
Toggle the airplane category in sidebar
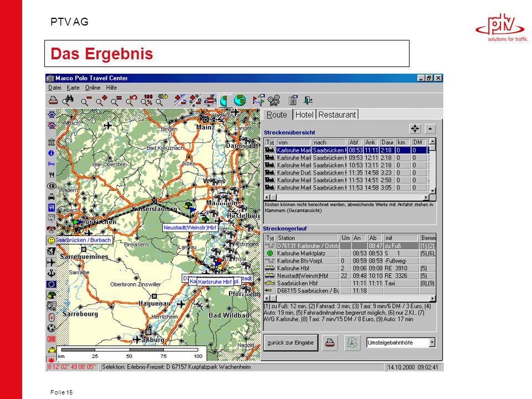click(51, 262)
